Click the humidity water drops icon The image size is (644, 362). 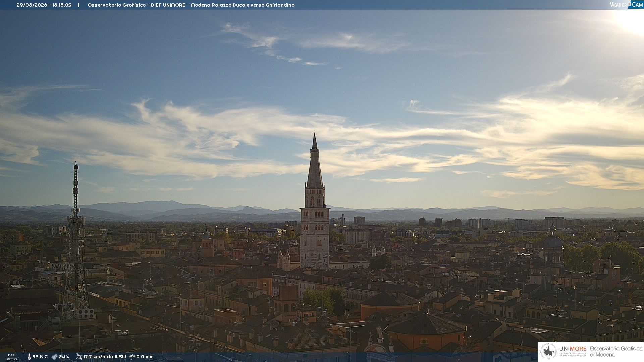54,357
